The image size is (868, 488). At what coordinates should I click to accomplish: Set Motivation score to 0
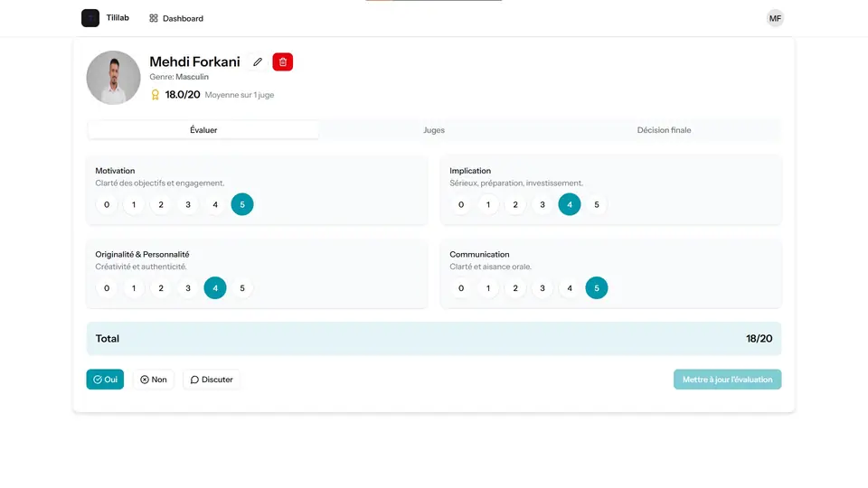tap(107, 205)
